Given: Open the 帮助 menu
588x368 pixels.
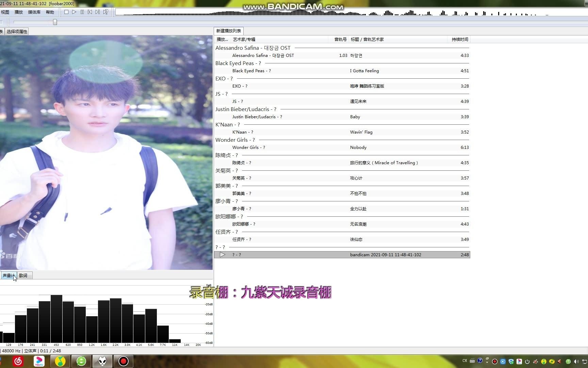Looking at the screenshot, I should (50, 12).
